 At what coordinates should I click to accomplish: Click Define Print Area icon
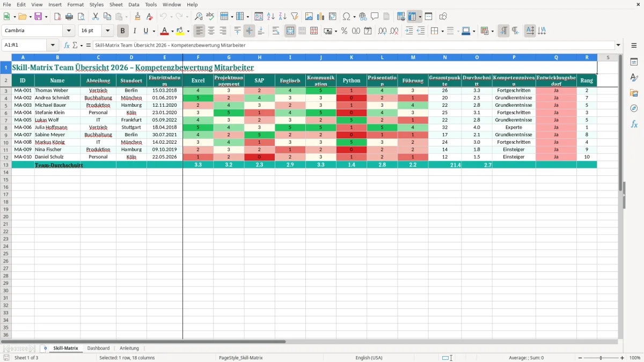tap(401, 17)
